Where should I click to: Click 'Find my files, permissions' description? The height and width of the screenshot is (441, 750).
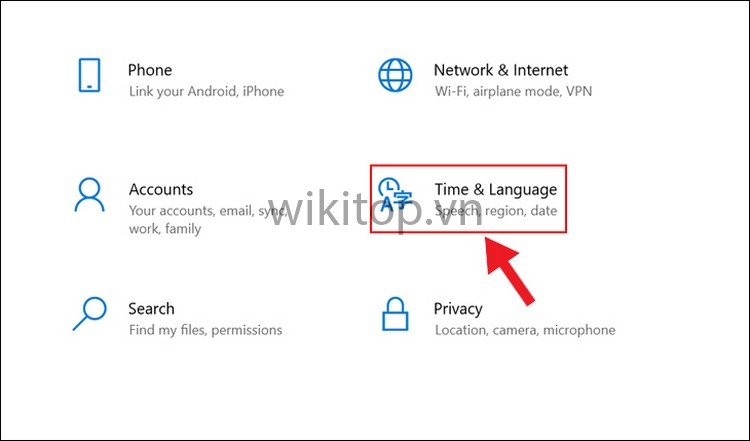point(206,330)
